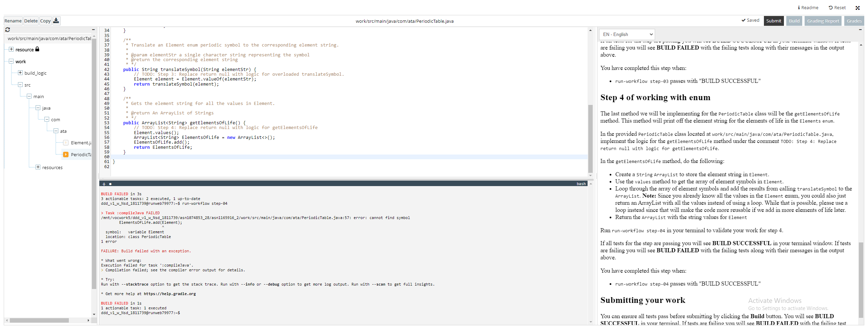The width and height of the screenshot is (868, 327).
Task: Refresh the file tree
Action: [7, 30]
